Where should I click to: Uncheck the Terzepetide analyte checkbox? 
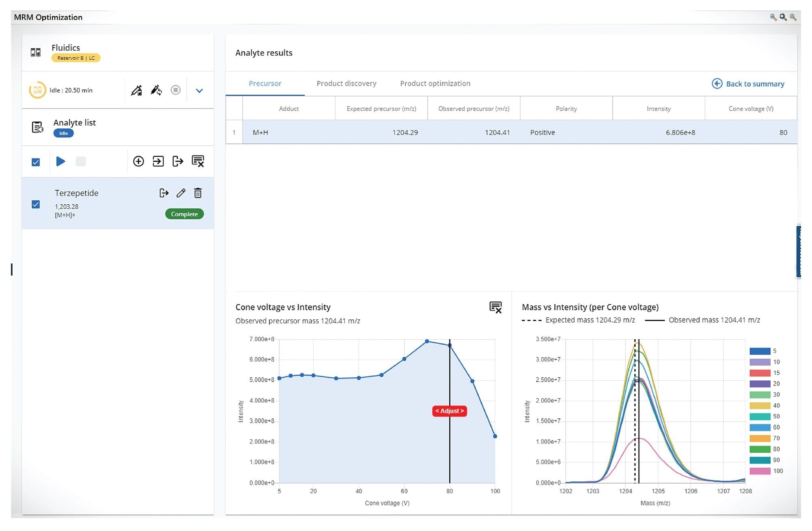click(x=36, y=204)
